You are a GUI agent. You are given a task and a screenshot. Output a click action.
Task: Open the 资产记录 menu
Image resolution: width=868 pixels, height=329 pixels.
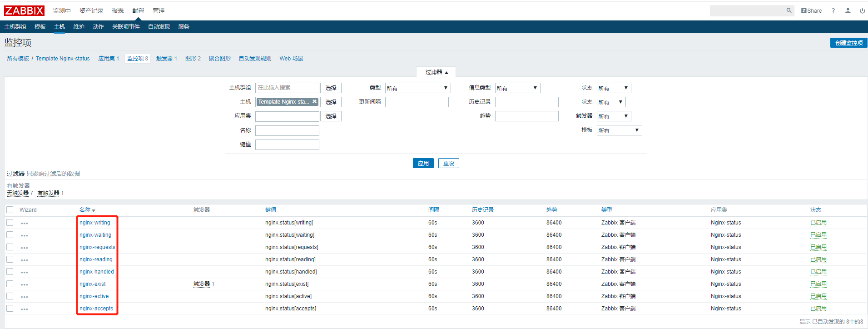tap(91, 10)
